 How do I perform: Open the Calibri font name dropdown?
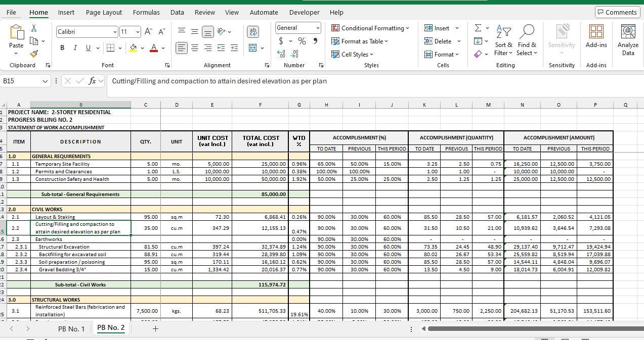pos(115,32)
